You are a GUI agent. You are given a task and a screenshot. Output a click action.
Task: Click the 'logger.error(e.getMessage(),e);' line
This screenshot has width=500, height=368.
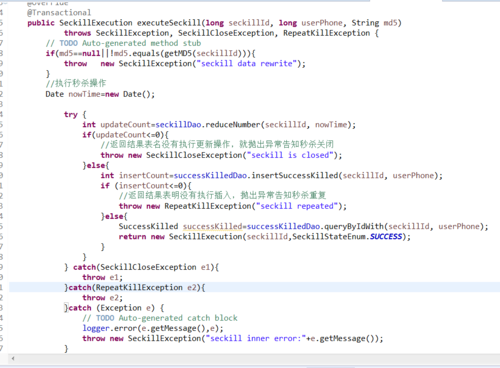pyautogui.click(x=153, y=328)
